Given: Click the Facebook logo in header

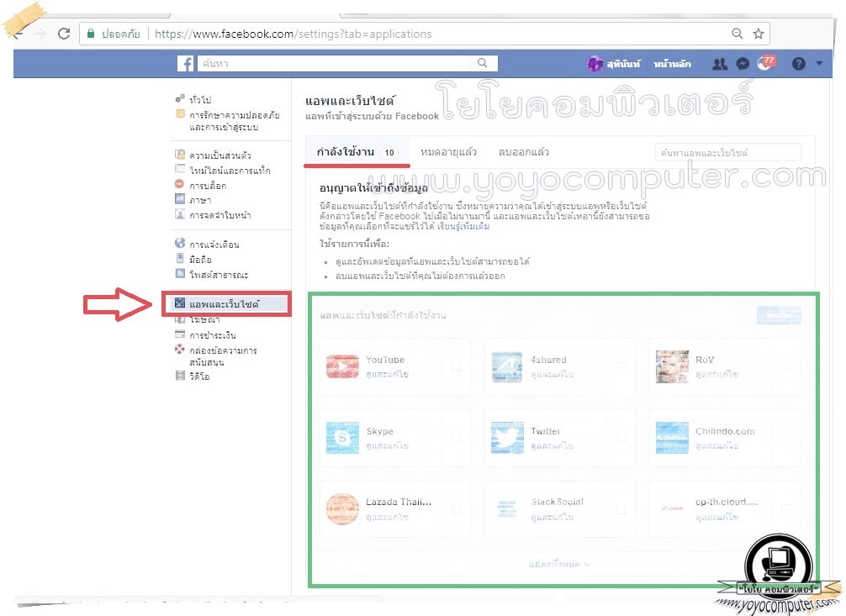Looking at the screenshot, I should 185,64.
